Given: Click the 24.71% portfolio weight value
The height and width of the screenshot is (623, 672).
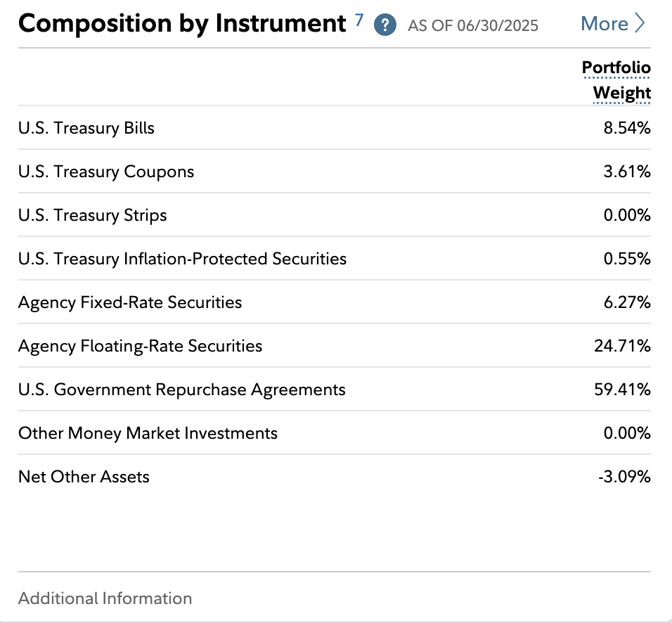Looking at the screenshot, I should click(x=622, y=346).
